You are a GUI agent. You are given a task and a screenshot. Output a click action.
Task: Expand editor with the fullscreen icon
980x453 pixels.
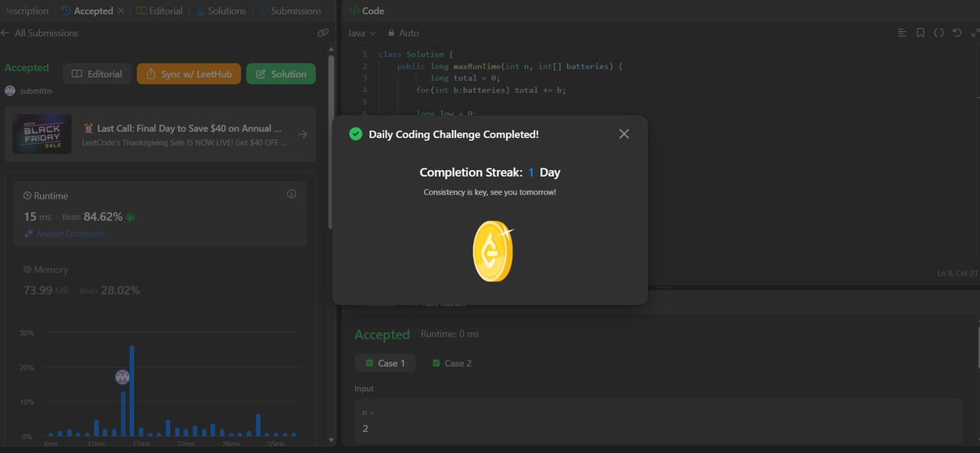click(975, 34)
